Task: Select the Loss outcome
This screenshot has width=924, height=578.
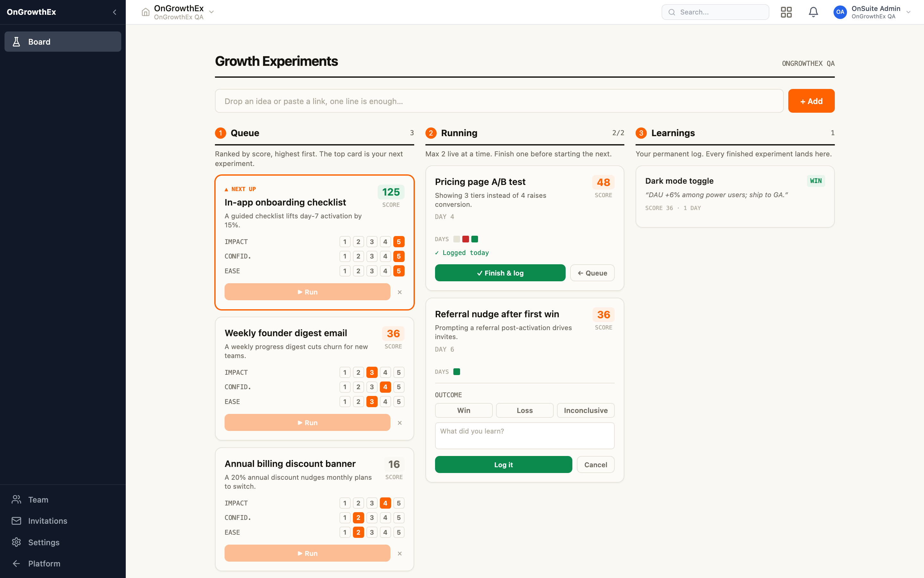Action: coord(525,410)
